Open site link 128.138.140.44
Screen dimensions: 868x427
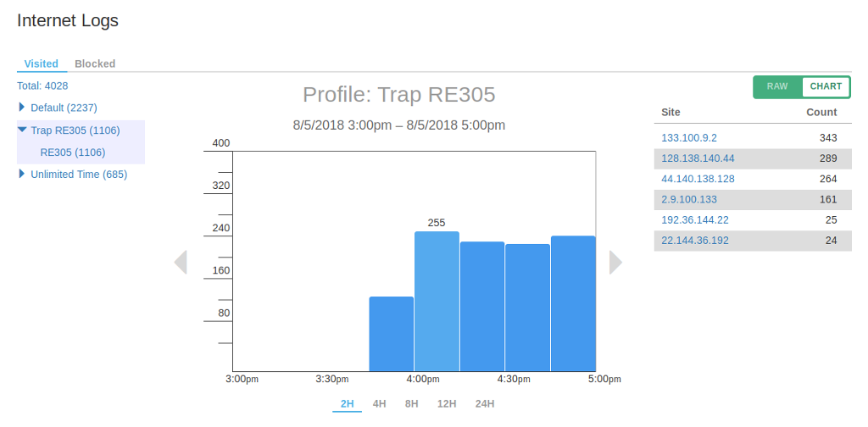pyautogui.click(x=698, y=158)
